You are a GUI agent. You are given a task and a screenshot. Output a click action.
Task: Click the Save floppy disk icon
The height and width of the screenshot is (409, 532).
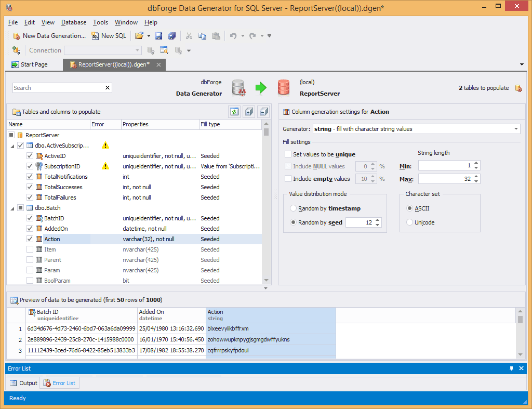pos(158,36)
